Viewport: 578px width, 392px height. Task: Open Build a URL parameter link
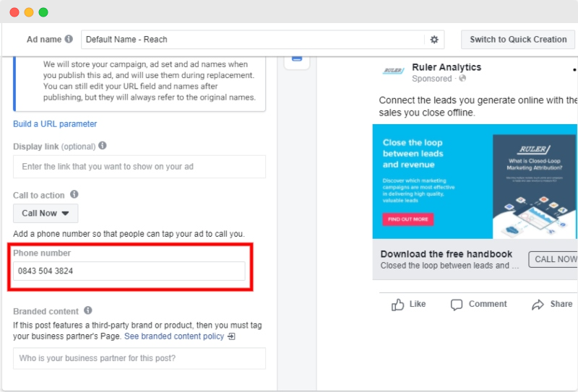[x=55, y=123]
